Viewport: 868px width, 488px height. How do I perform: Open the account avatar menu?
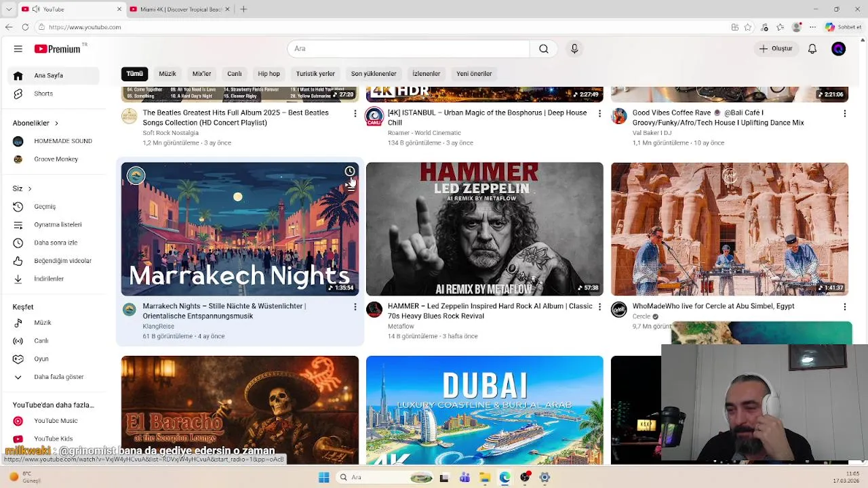tap(839, 49)
